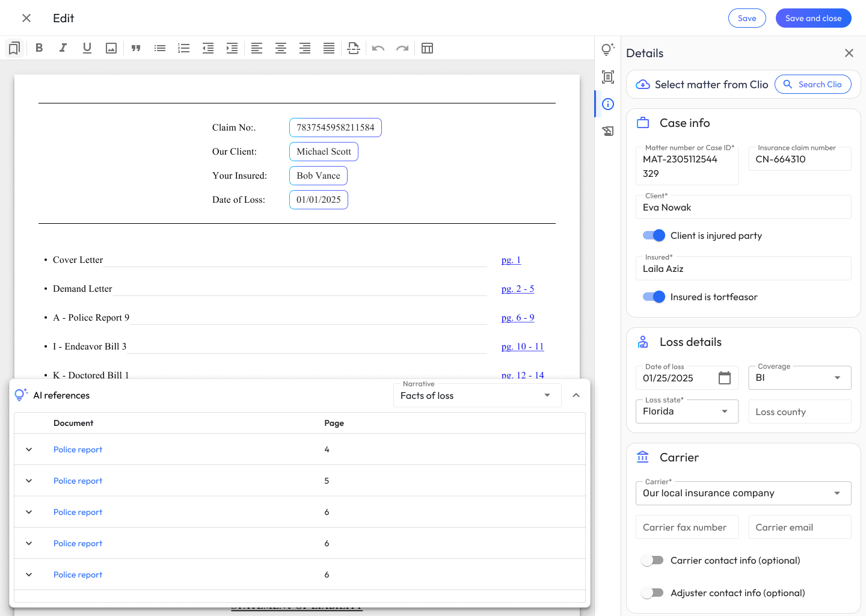Open the Details info tab in sidebar
866x616 pixels.
point(608,104)
